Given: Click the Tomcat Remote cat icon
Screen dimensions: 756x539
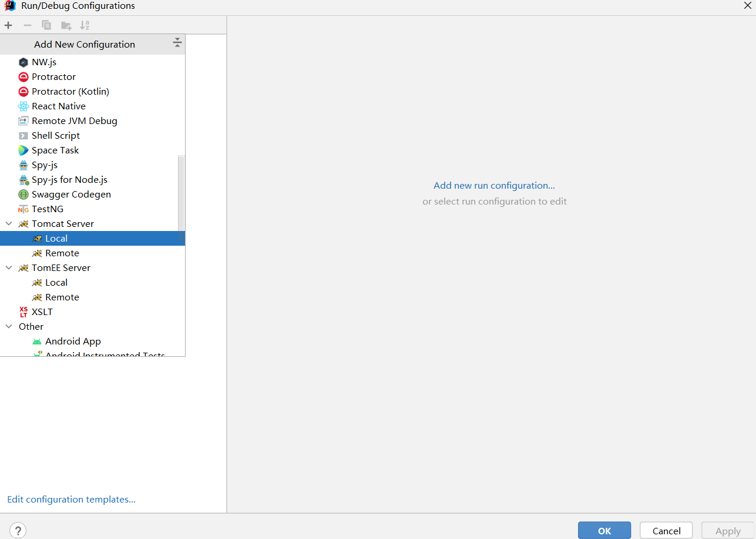Looking at the screenshot, I should (37, 253).
